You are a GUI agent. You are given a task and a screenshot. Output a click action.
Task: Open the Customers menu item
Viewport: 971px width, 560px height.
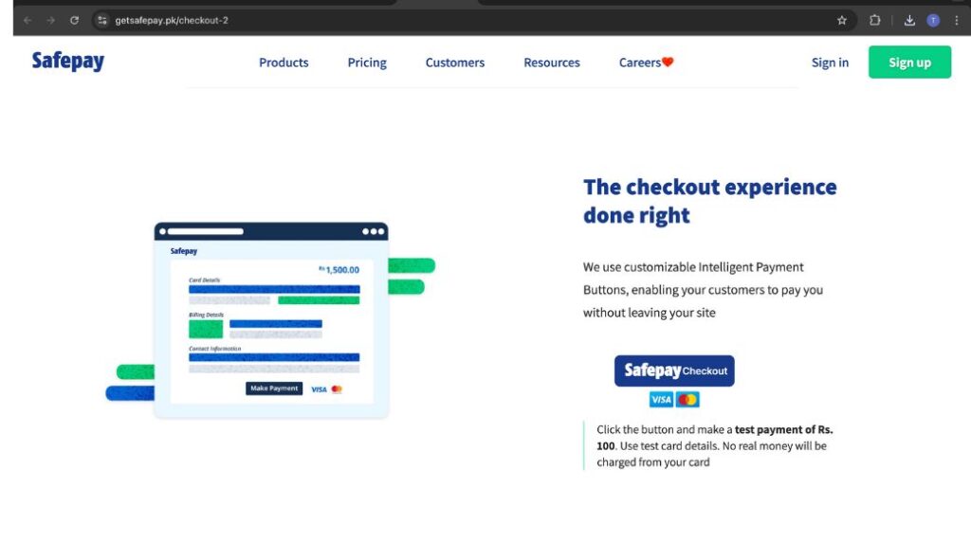pyautogui.click(x=454, y=63)
